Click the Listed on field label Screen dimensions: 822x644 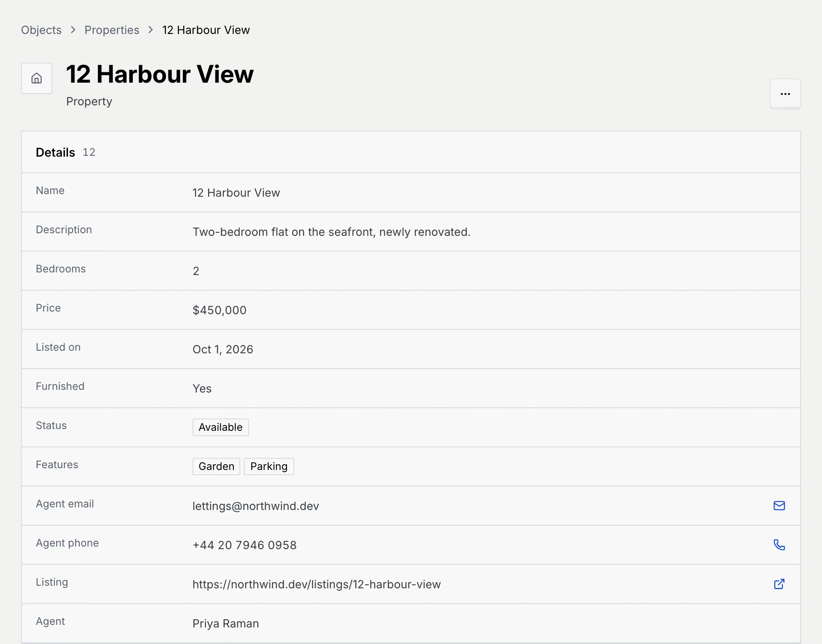[58, 347]
